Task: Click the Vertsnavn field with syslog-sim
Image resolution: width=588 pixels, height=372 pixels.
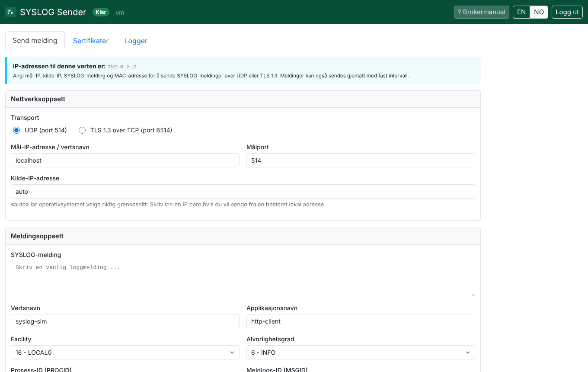Action: click(x=125, y=321)
